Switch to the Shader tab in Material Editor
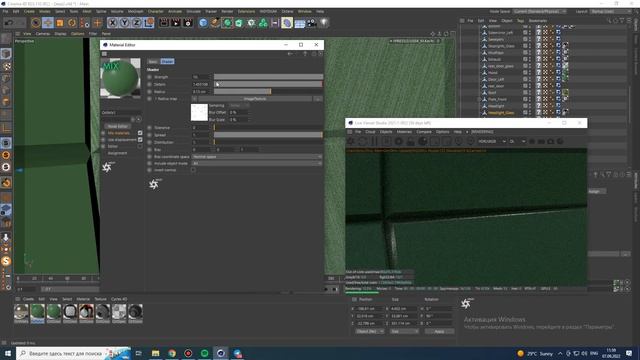The width and height of the screenshot is (640, 360). click(x=167, y=61)
